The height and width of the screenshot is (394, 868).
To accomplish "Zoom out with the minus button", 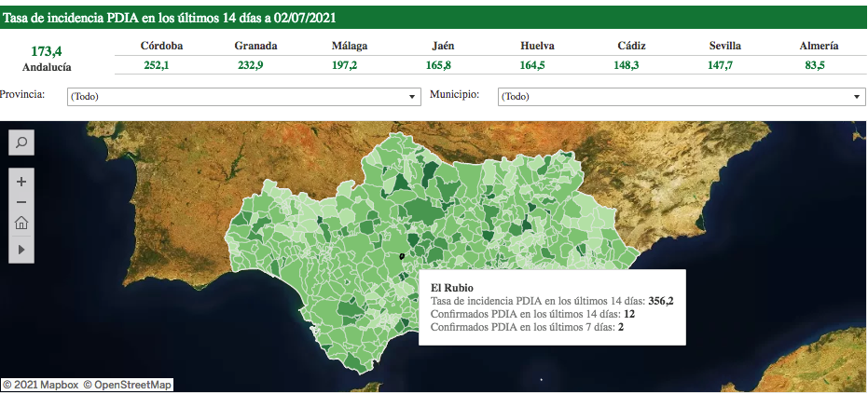I will point(21,202).
